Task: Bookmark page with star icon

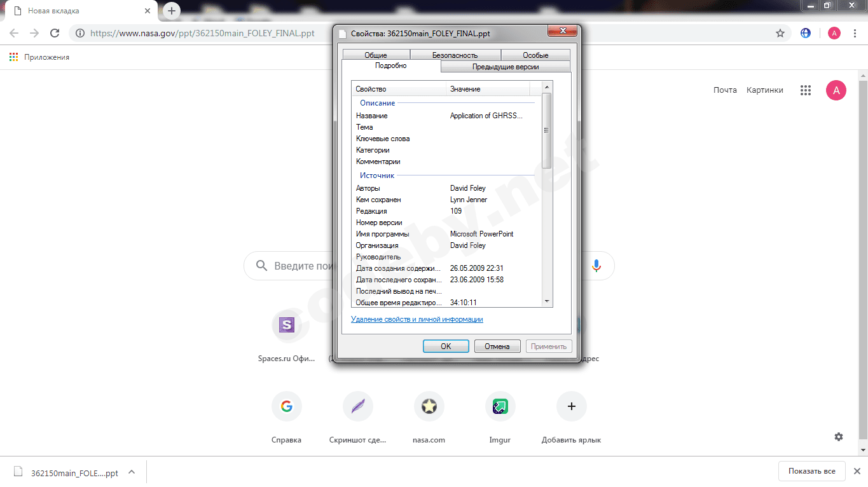Action: 780,33
